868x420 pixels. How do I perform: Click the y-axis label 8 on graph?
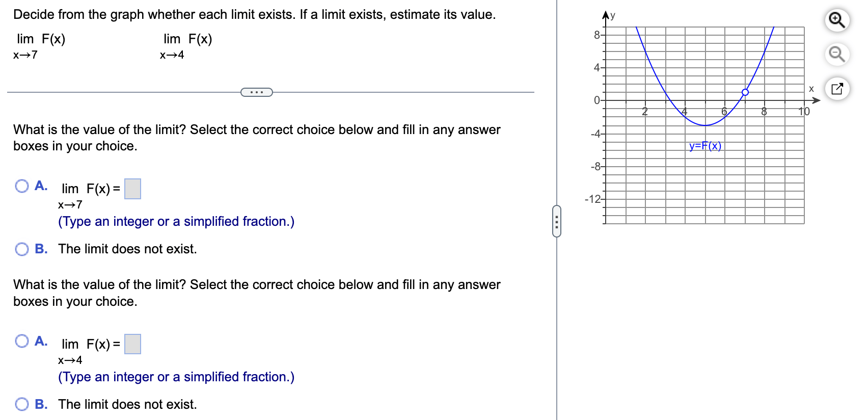tap(596, 35)
